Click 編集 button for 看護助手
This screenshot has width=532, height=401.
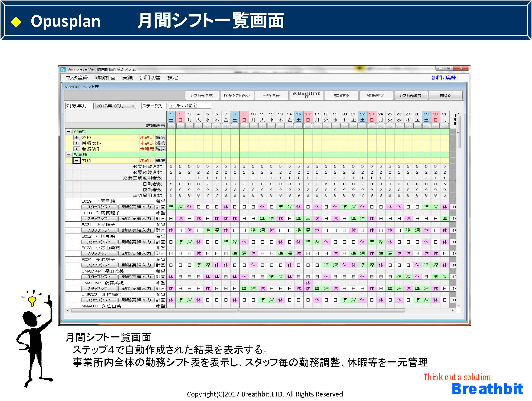(161, 149)
